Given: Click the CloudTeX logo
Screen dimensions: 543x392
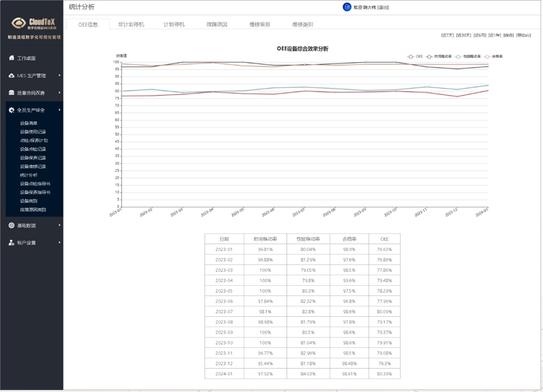Looking at the screenshot, I should tap(33, 23).
